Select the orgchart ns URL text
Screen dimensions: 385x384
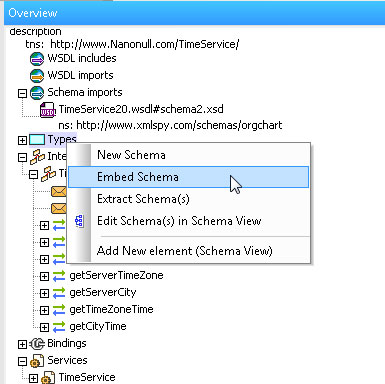click(x=179, y=125)
